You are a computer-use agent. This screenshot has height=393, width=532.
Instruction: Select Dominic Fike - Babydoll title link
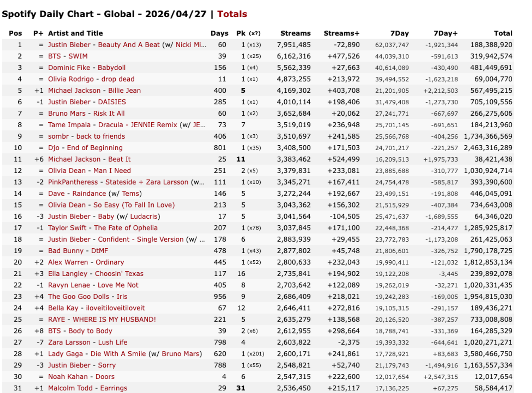[x=87, y=67]
